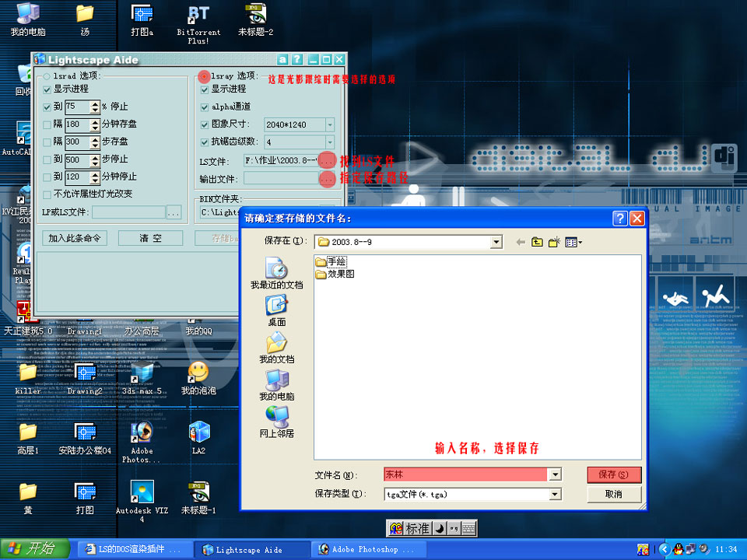Launch BitTorrent Plus! desktop shortcut
The image size is (747, 560).
[198, 24]
